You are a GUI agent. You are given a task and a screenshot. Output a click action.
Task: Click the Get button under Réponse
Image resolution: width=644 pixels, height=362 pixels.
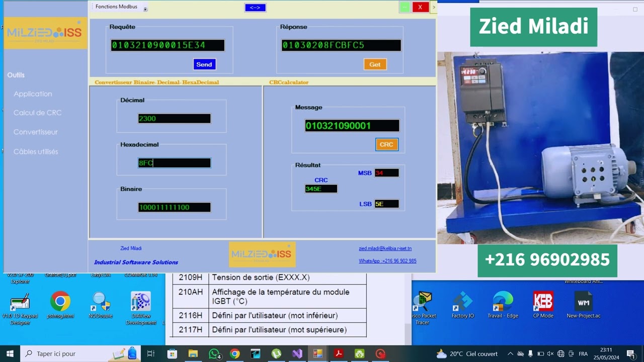coord(375,64)
